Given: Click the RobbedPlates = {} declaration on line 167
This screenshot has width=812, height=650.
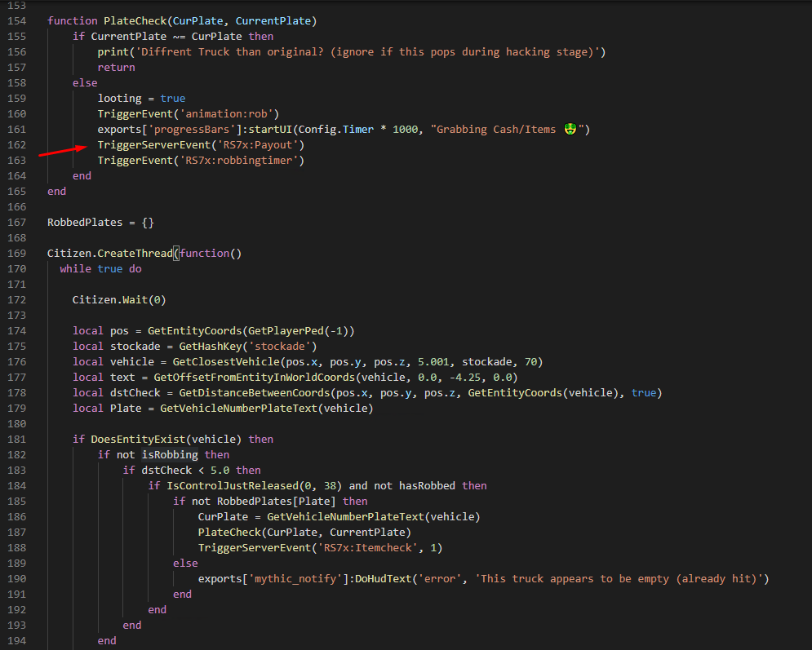Looking at the screenshot, I should 100,223.
